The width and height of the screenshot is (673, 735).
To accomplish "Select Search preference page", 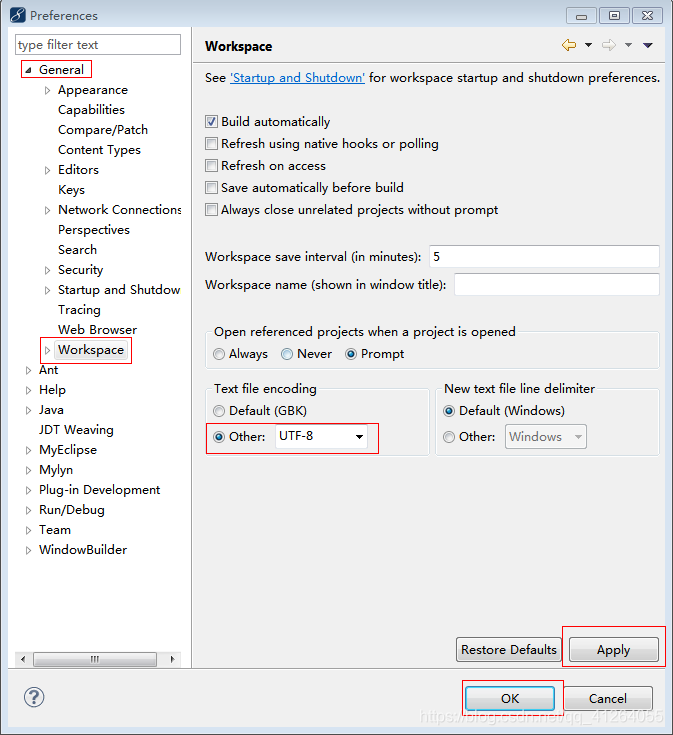I will point(77,250).
